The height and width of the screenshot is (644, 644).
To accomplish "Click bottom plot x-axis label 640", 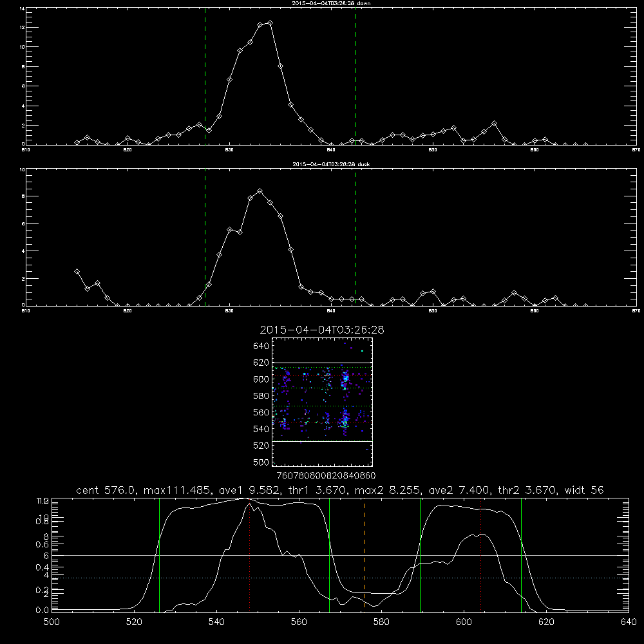I will pos(629,622).
